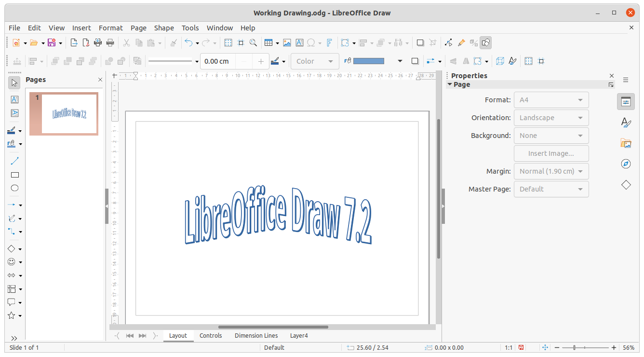
Task: Select the Symbol Shapes smiley tool
Action: [12, 262]
